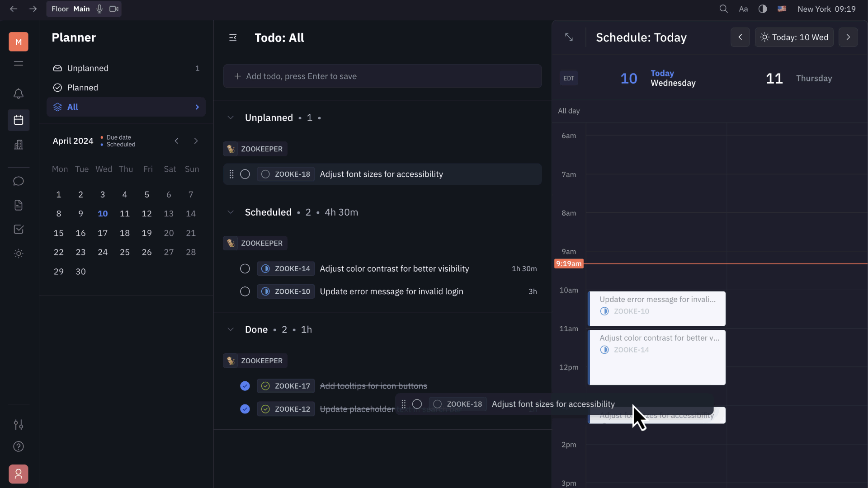Open the help question mark icon
Screen dimensions: 868x488
(19, 447)
